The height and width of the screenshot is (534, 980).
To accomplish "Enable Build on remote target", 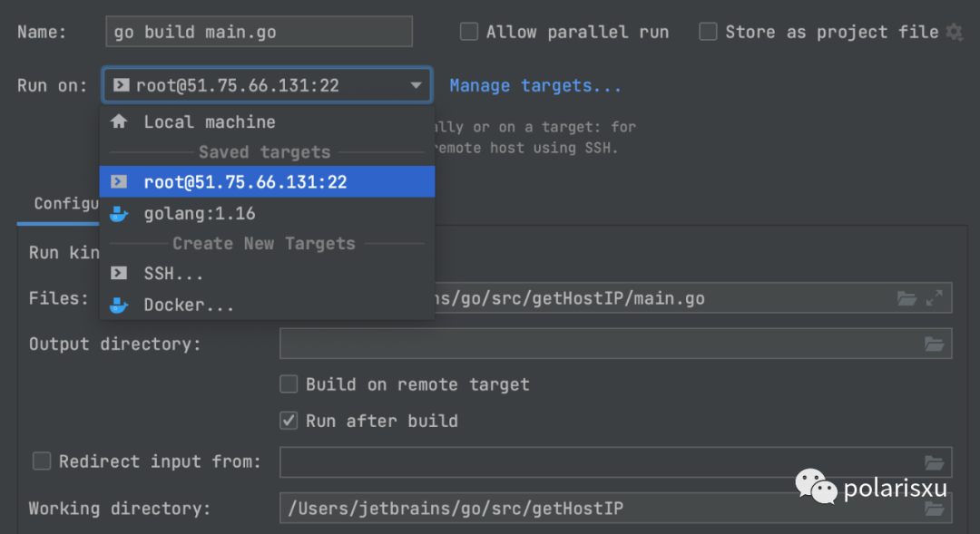I will click(x=289, y=384).
